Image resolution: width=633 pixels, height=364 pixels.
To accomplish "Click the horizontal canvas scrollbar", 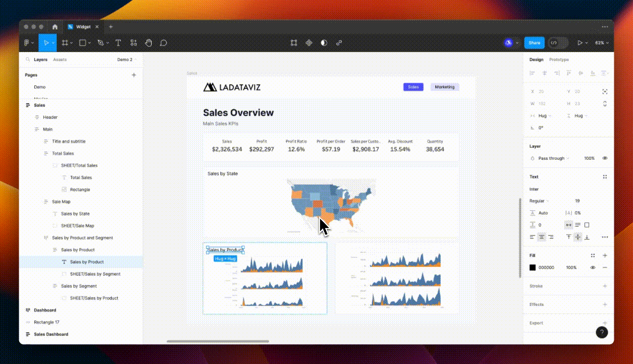I will (x=218, y=341).
